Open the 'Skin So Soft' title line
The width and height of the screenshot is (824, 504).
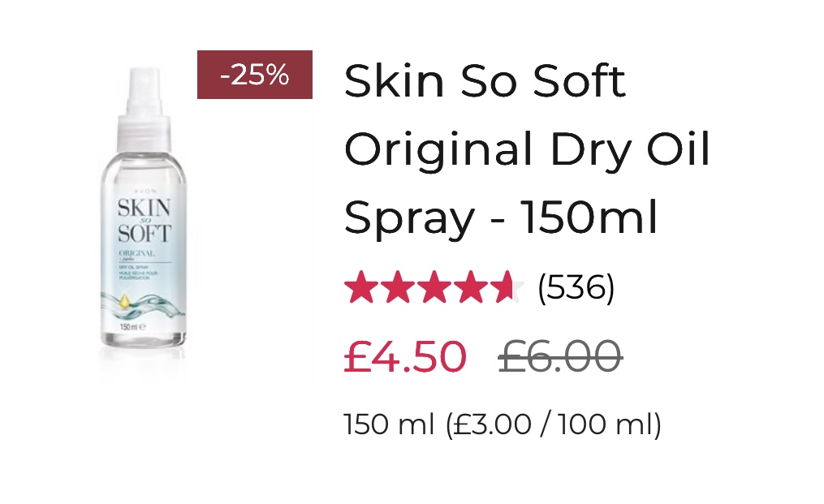click(x=485, y=81)
